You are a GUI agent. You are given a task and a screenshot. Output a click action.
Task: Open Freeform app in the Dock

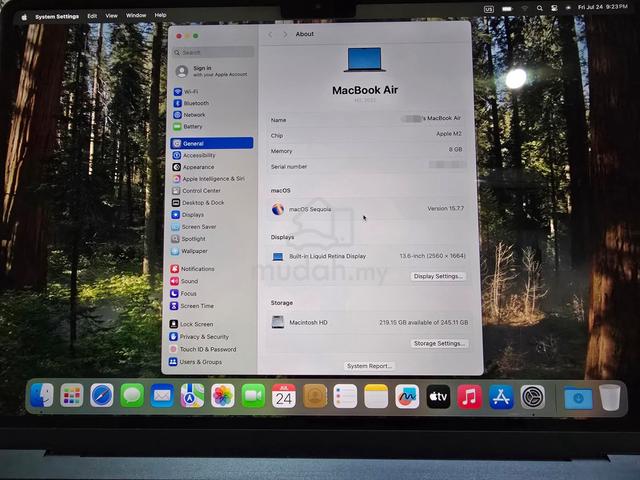coord(407,396)
